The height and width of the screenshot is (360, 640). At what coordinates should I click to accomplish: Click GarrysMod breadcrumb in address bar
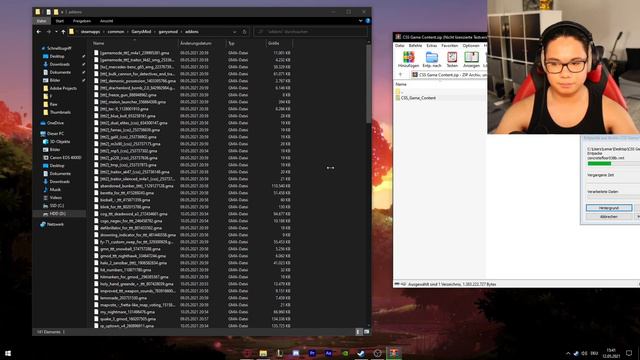(x=141, y=31)
